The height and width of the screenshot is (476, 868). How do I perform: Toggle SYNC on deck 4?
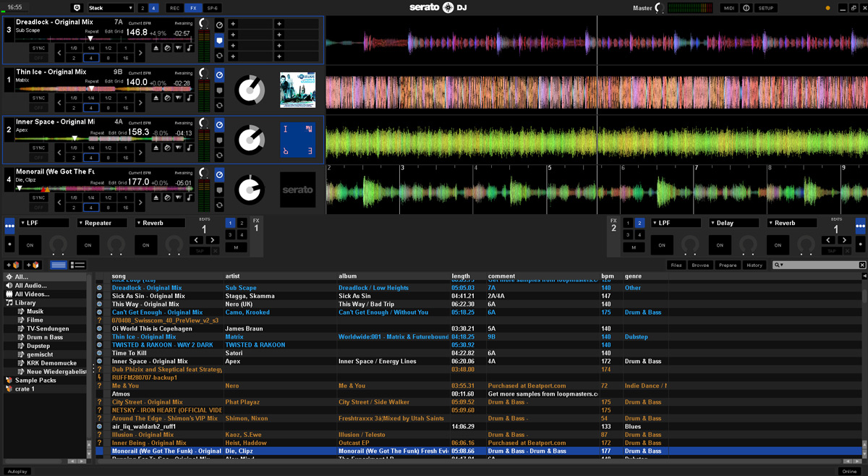(x=38, y=197)
